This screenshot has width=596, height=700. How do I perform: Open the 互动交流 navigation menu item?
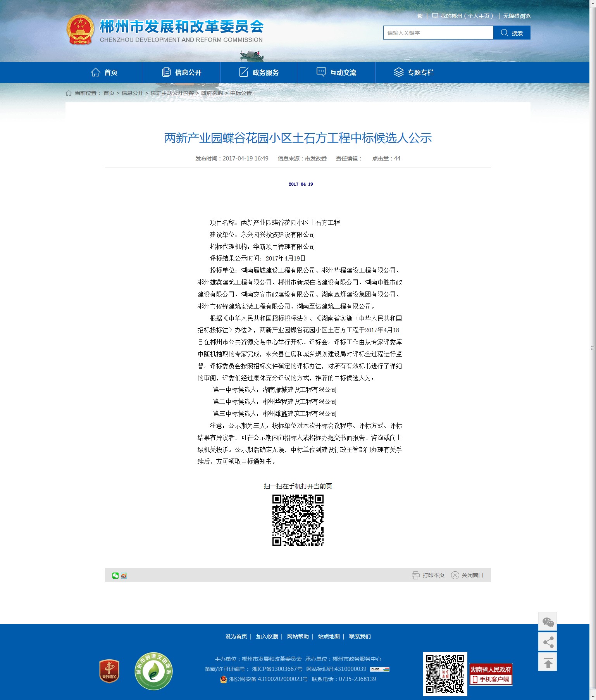336,72
